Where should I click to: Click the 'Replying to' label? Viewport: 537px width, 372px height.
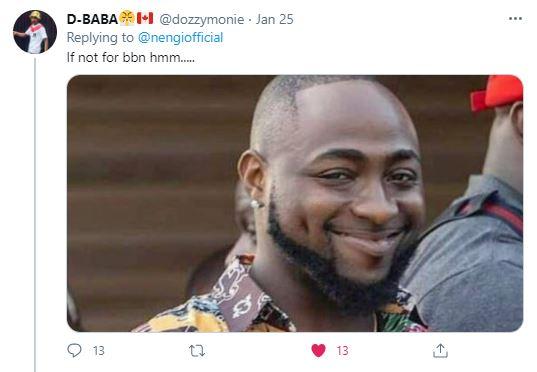(x=100, y=37)
